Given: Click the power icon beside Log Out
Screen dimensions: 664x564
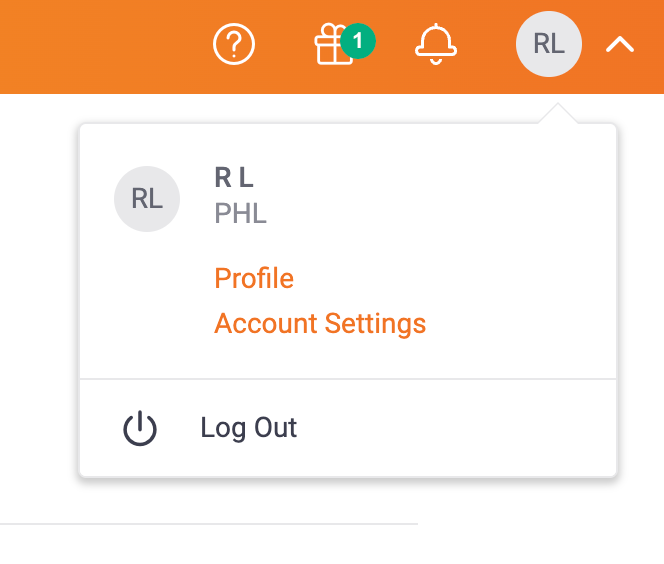Looking at the screenshot, I should (x=140, y=429).
